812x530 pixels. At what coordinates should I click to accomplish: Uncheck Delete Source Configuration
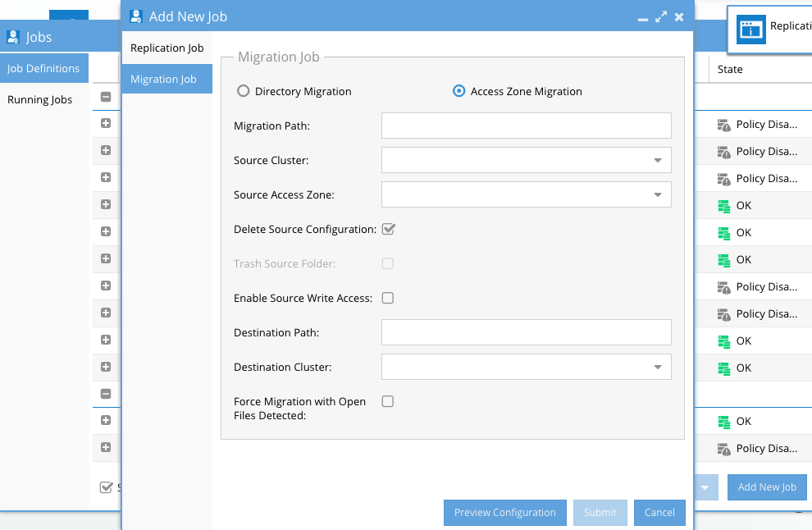tap(389, 229)
